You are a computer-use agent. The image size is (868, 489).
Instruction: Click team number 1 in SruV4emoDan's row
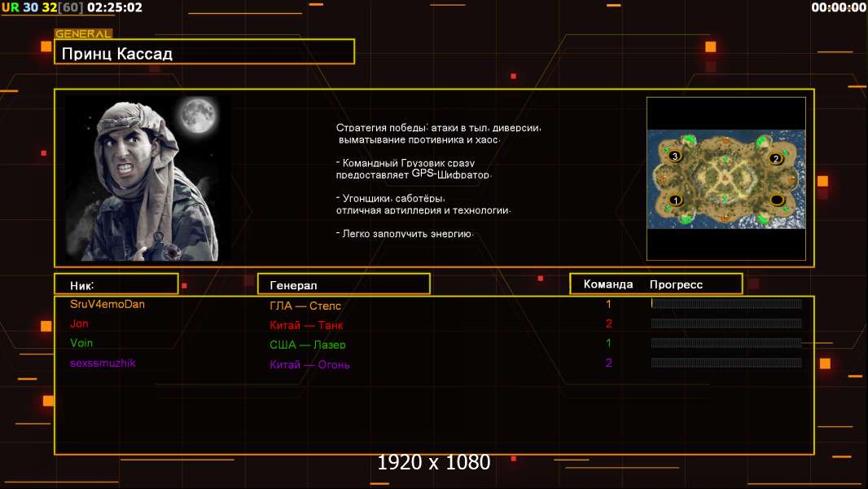coord(608,304)
